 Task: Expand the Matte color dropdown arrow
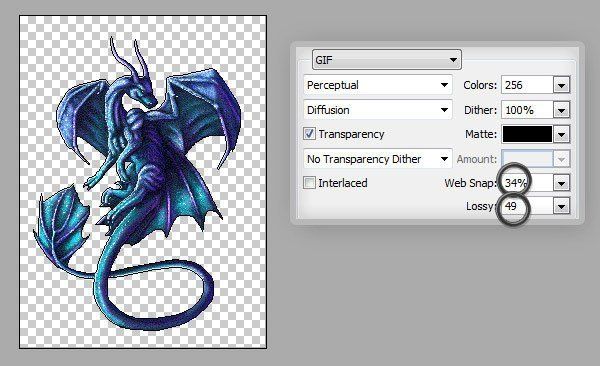pos(561,135)
